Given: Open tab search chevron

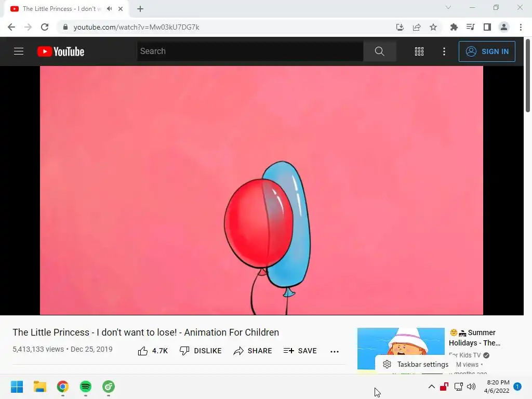Looking at the screenshot, I should pos(448,7).
